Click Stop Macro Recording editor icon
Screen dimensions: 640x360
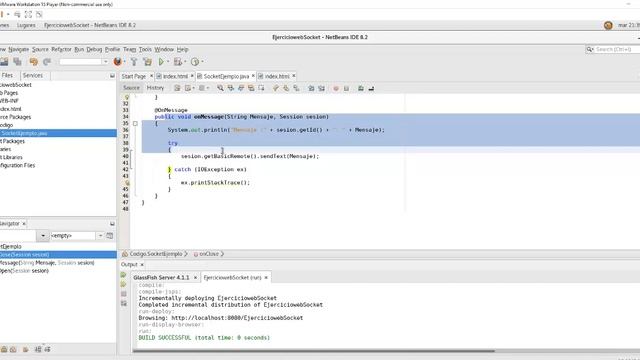point(346,88)
